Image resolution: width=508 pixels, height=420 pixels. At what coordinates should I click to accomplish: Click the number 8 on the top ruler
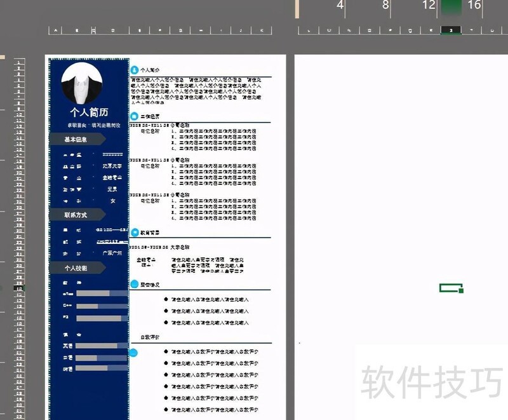385,5
